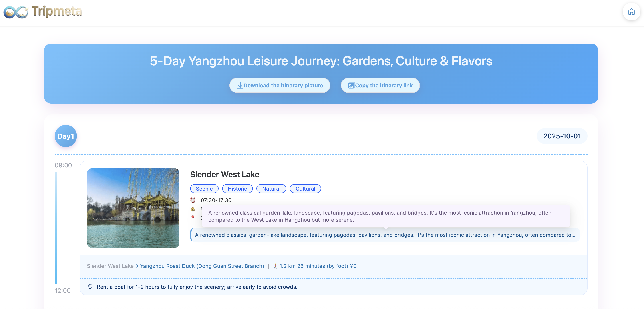
Task: Copy the itinerary link
Action: coord(380,86)
